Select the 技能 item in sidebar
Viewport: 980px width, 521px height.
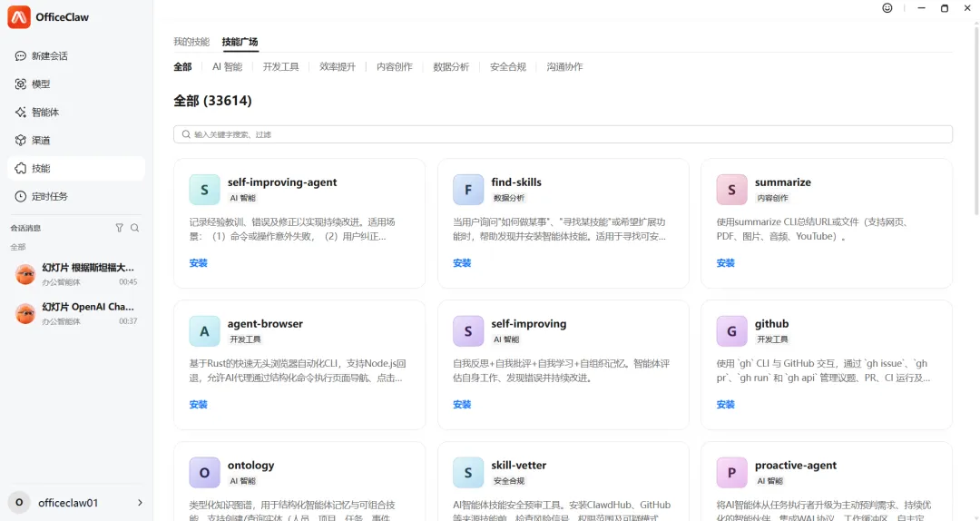click(x=76, y=168)
